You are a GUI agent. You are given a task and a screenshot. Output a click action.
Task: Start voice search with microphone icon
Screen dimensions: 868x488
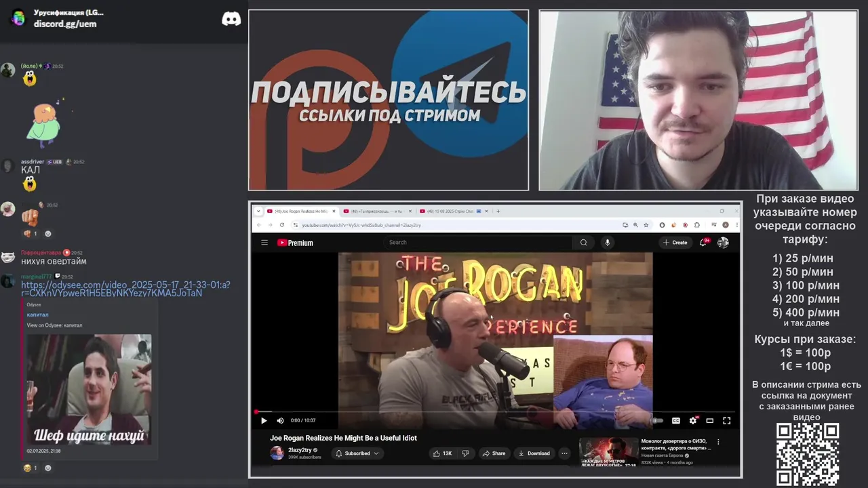click(608, 242)
